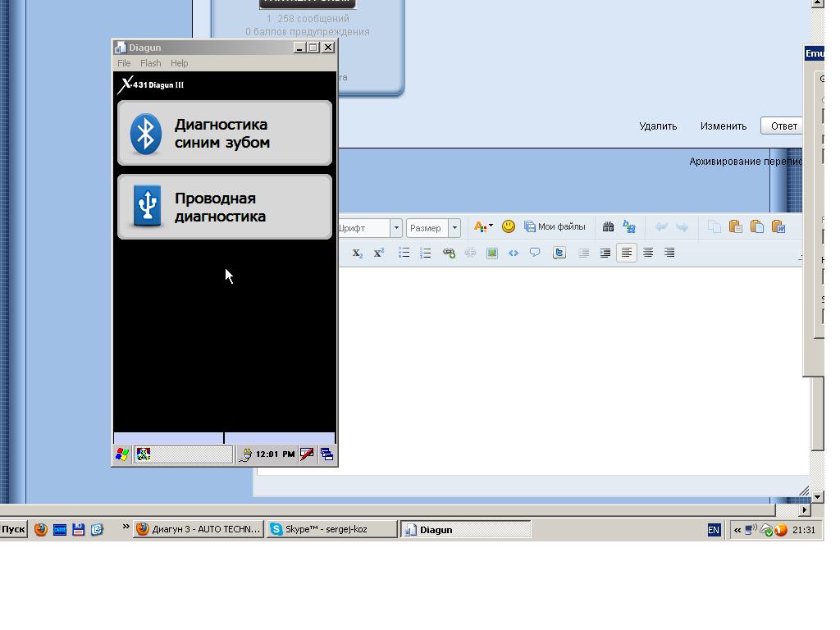Screen dimensions: 840x630
Task: Toggle subscript formatting
Action: [x=358, y=253]
